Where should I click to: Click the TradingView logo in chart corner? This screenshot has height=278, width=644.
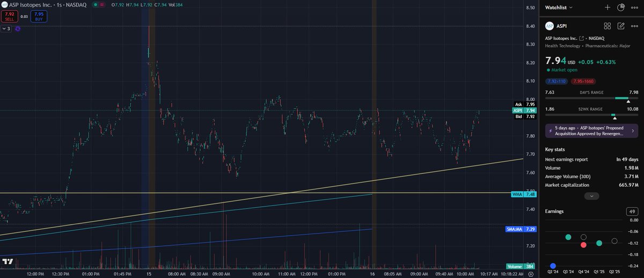[x=8, y=261]
